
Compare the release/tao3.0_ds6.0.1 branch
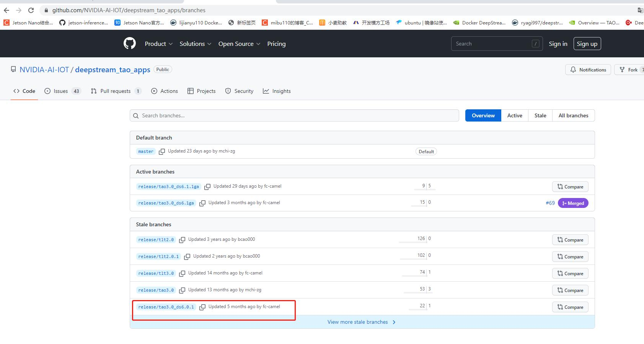click(570, 307)
